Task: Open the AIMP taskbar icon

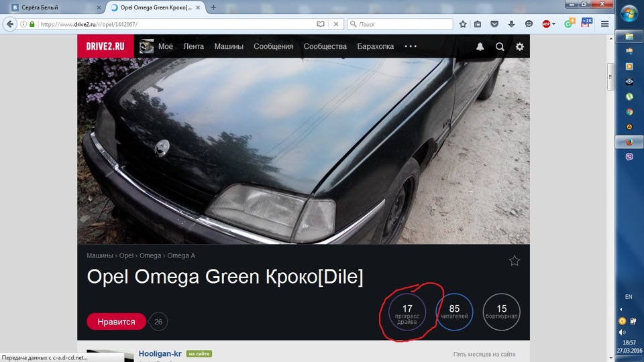Action: (x=629, y=127)
